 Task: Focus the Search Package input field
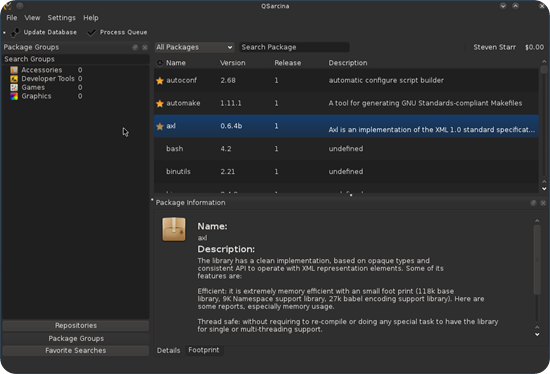click(x=294, y=47)
